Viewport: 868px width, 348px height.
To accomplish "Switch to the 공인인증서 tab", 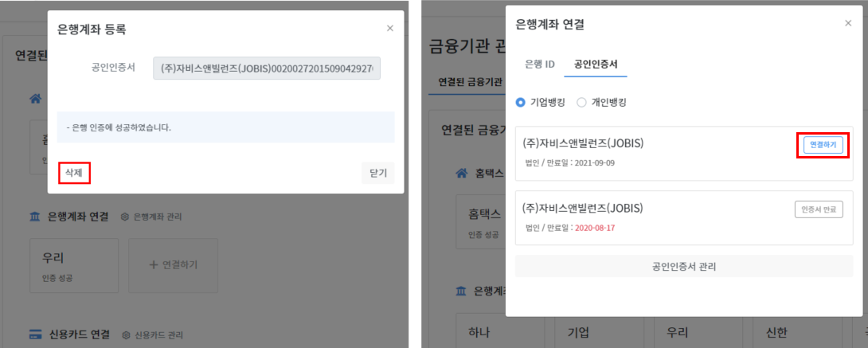I will [x=596, y=64].
